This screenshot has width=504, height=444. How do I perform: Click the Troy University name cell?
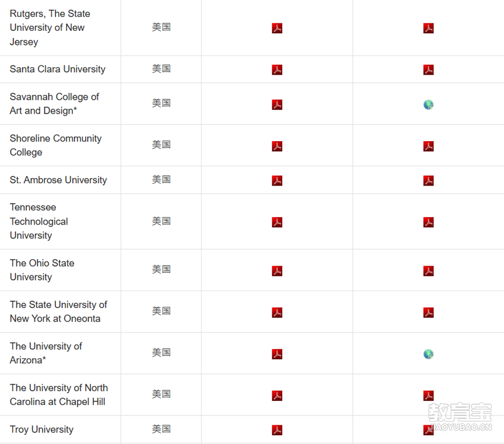pyautogui.click(x=41, y=429)
